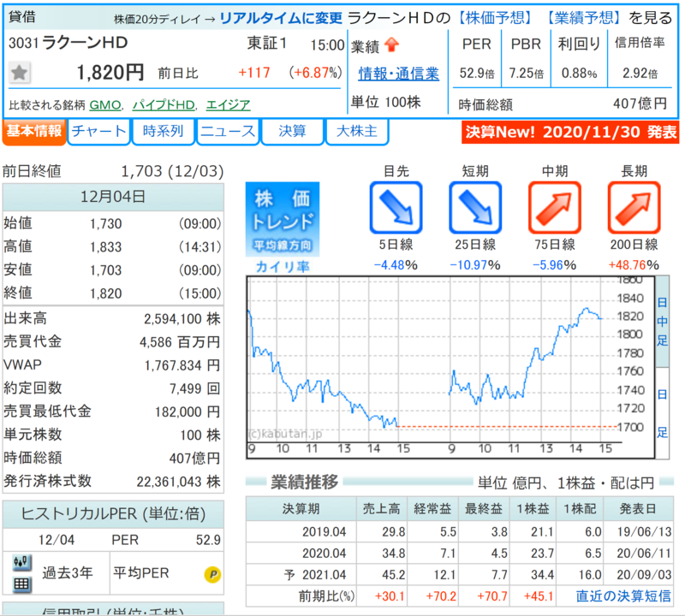685x616 pixels.
Task: Click the 利回り value 0.88%
Action: pos(579,74)
